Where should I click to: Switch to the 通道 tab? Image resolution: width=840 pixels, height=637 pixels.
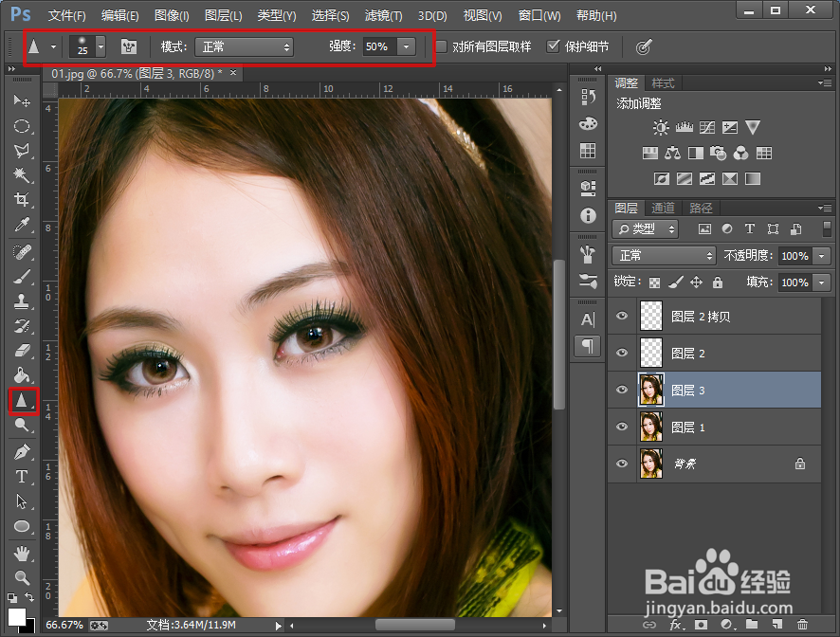664,208
